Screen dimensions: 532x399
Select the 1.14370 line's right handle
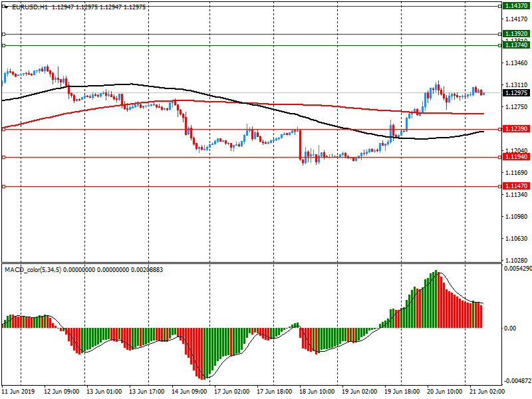(x=500, y=6)
